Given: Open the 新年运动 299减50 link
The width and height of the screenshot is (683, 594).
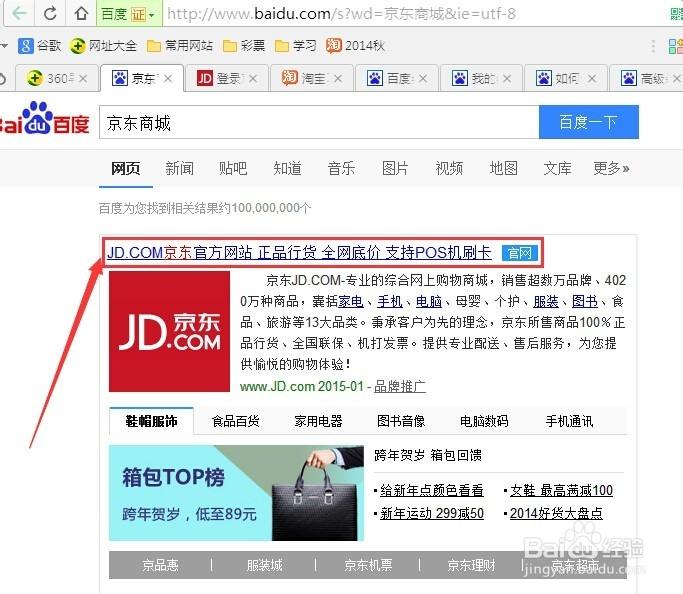Looking at the screenshot, I should [x=432, y=513].
